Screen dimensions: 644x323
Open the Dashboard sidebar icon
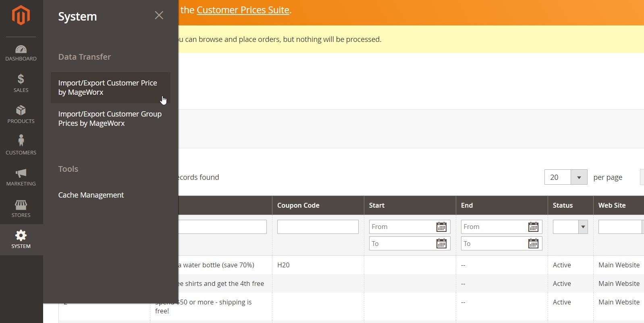click(x=21, y=53)
